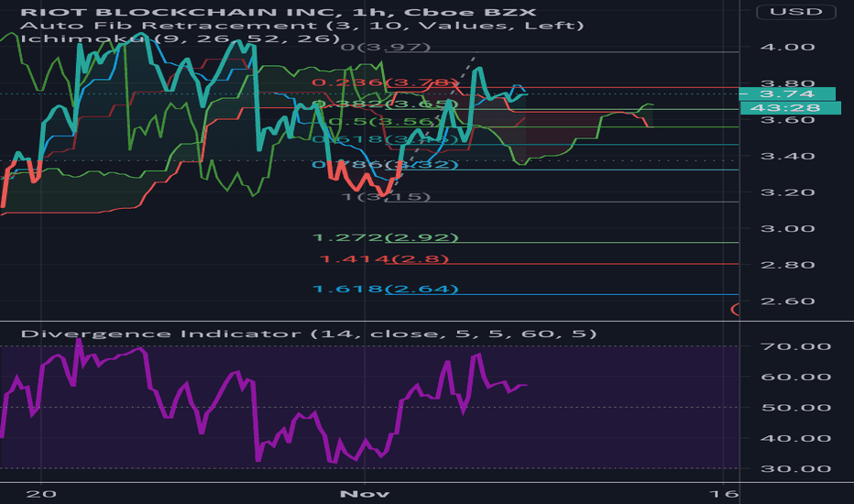Click the 40.00 RSI axis value
This screenshot has width=854, height=504.
click(x=795, y=439)
